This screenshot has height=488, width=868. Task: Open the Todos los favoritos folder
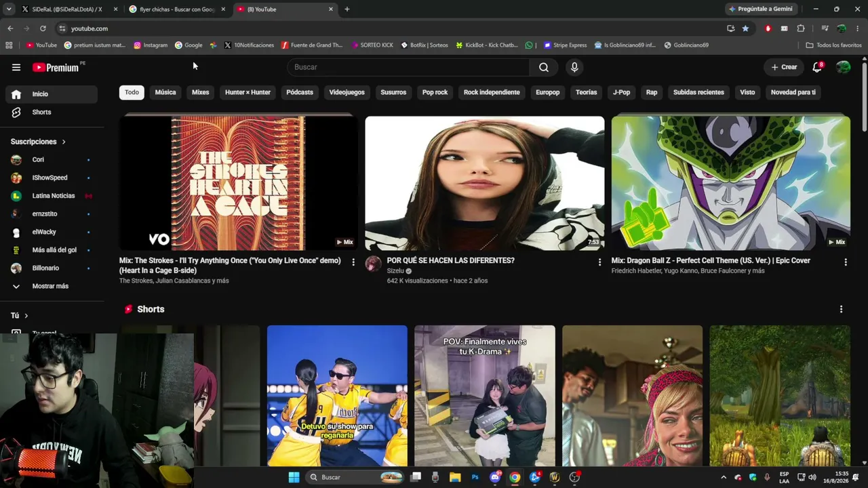[834, 45]
